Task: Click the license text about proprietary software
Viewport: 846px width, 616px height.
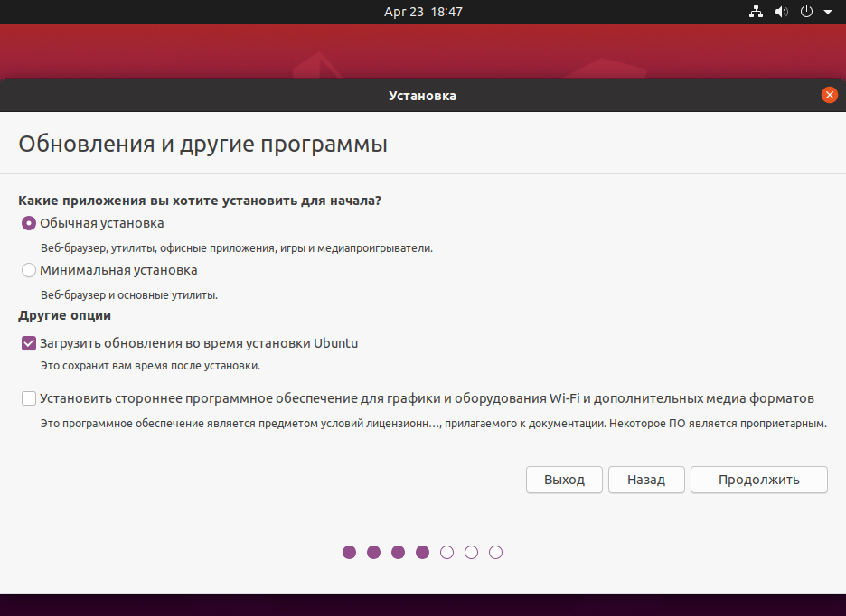Action: pos(433,424)
